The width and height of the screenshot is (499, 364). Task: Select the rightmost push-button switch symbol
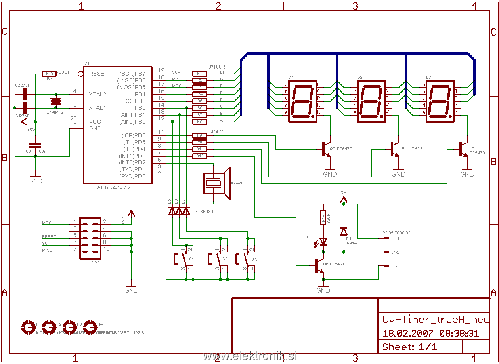click(x=246, y=259)
